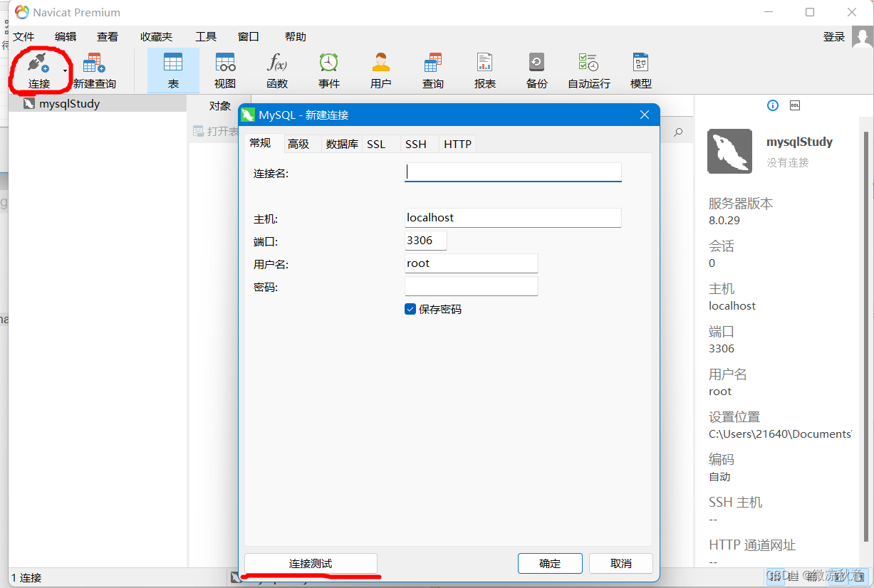The width and height of the screenshot is (874, 588).
Task: Click the 端口 (Port) field containing 3306
Action: tap(426, 241)
